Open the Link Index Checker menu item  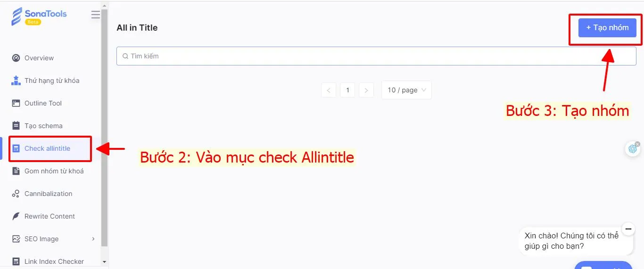click(50, 261)
